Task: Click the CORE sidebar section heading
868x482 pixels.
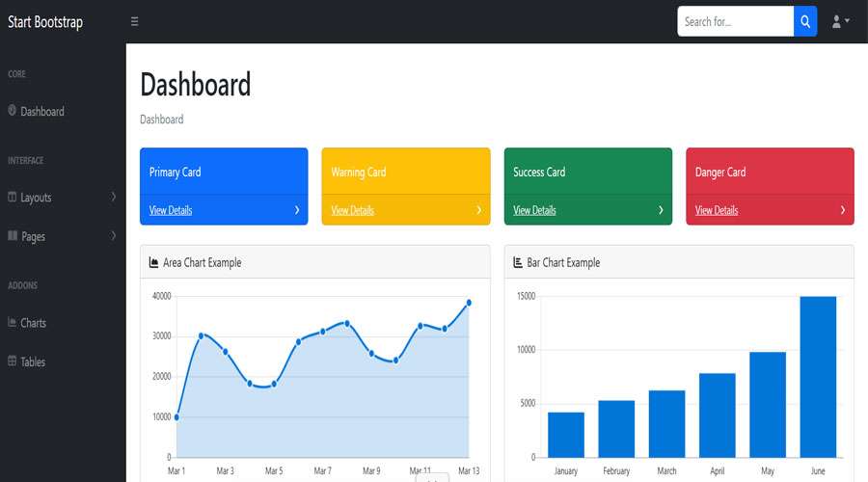Action: 16,73
